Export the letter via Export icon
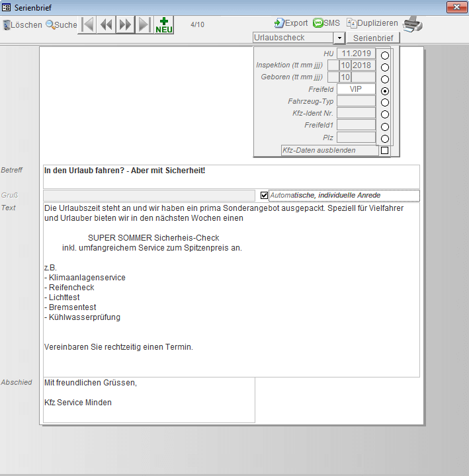The height and width of the screenshot is (476, 469). (279, 23)
